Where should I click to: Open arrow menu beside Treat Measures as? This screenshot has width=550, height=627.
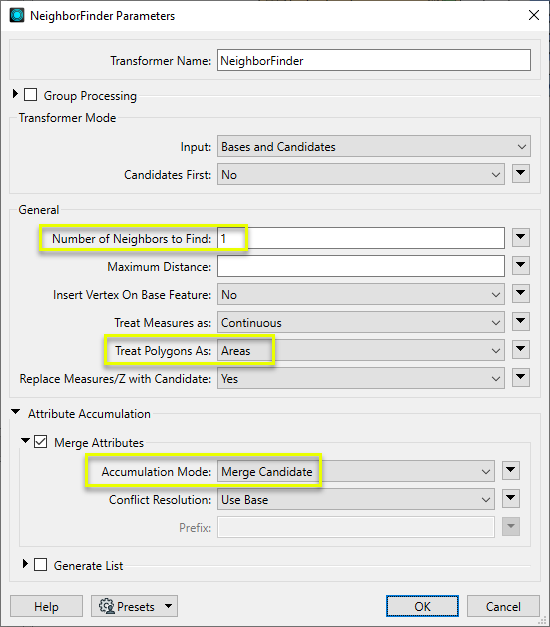[x=520, y=322]
